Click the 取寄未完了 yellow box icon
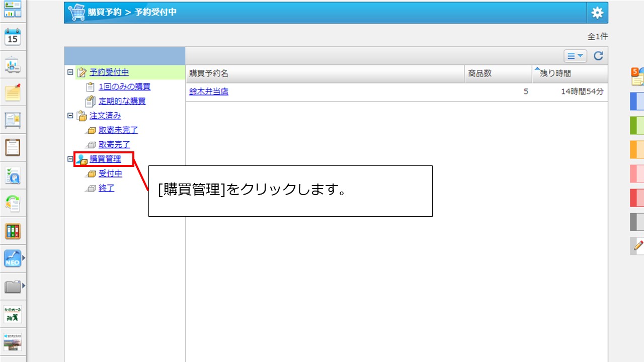The height and width of the screenshot is (362, 644). tap(91, 131)
